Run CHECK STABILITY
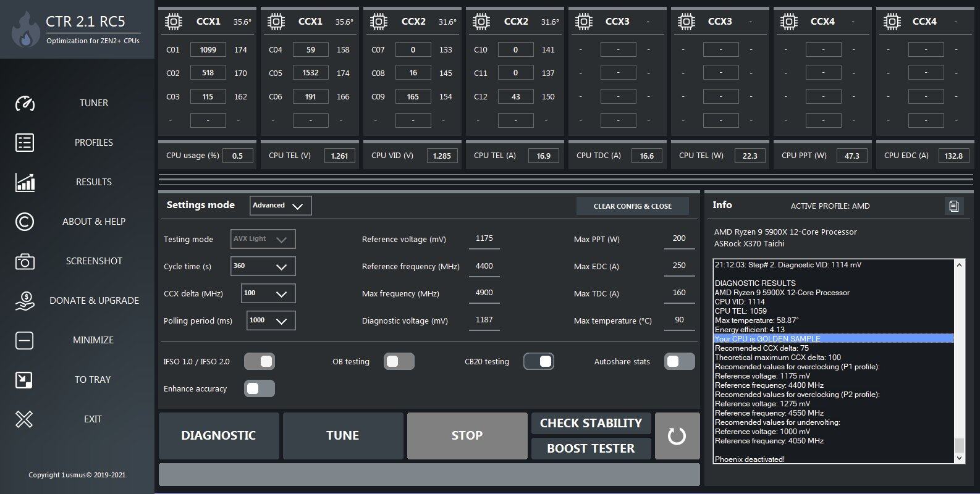 [591, 424]
